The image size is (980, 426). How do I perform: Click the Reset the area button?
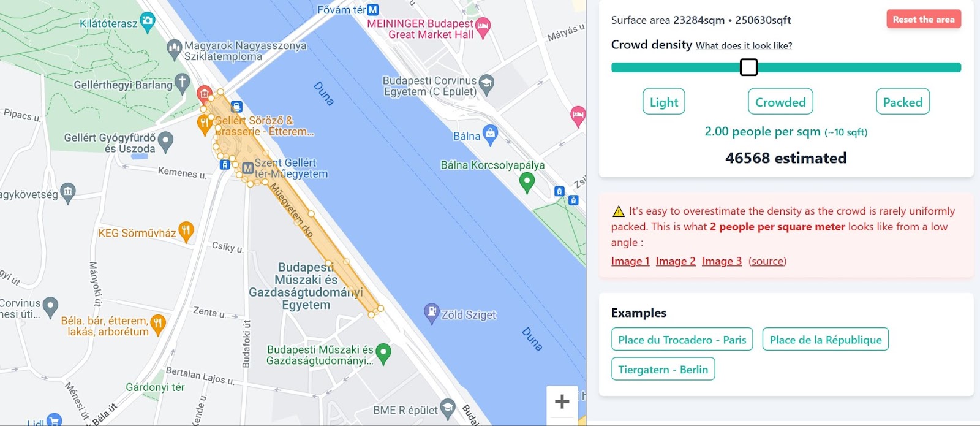tap(924, 19)
